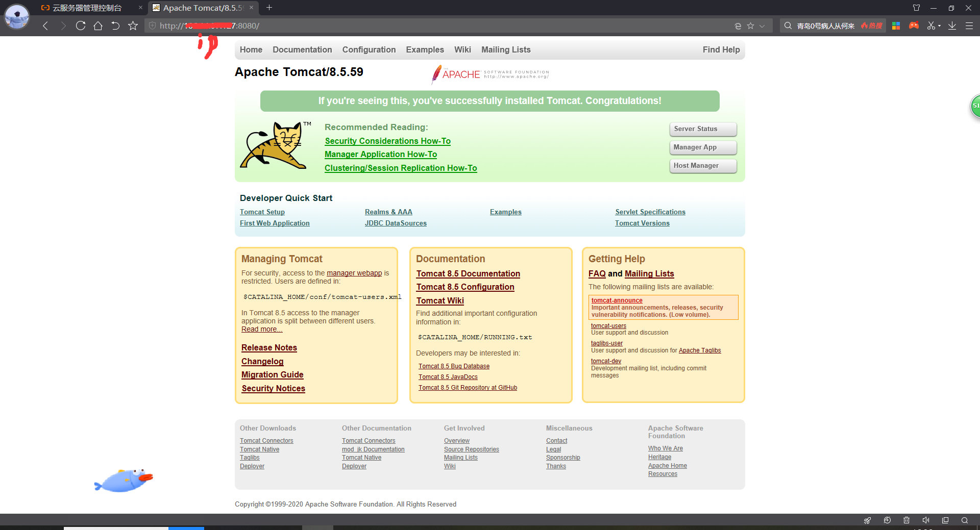Open a new tab with the plus button
This screenshot has height=530, width=980.
pyautogui.click(x=269, y=8)
